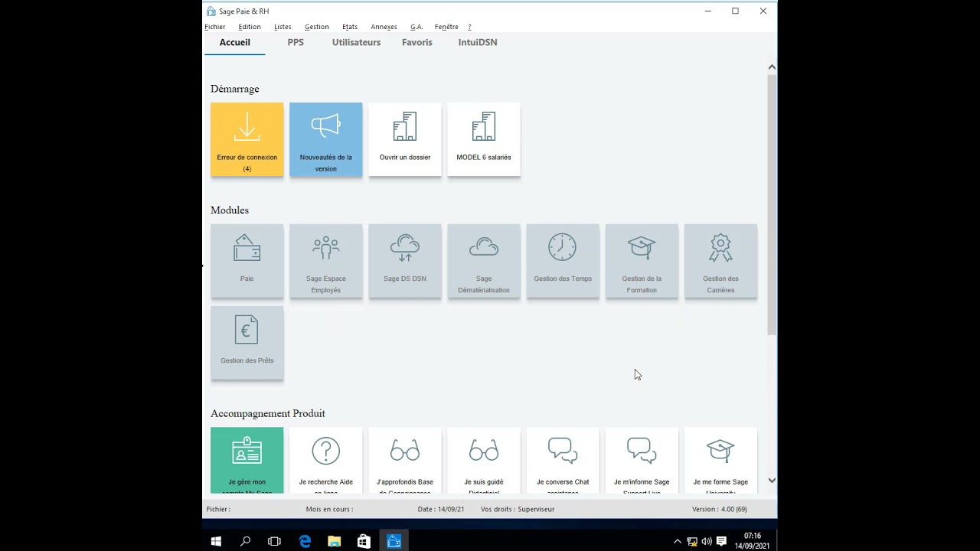Open the Gestion des Temps module

563,260
